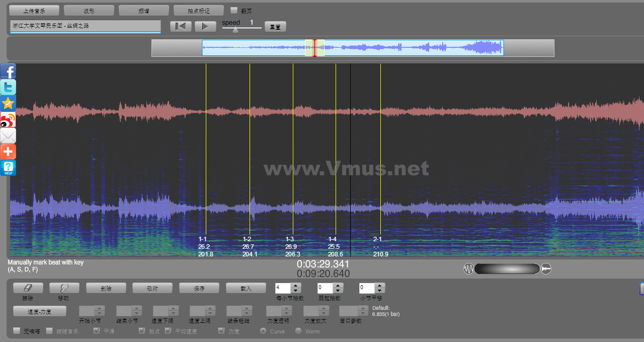This screenshot has width=644, height=342.
Task: Enable the 翻页 page-flip checkbox
Action: [x=233, y=10]
